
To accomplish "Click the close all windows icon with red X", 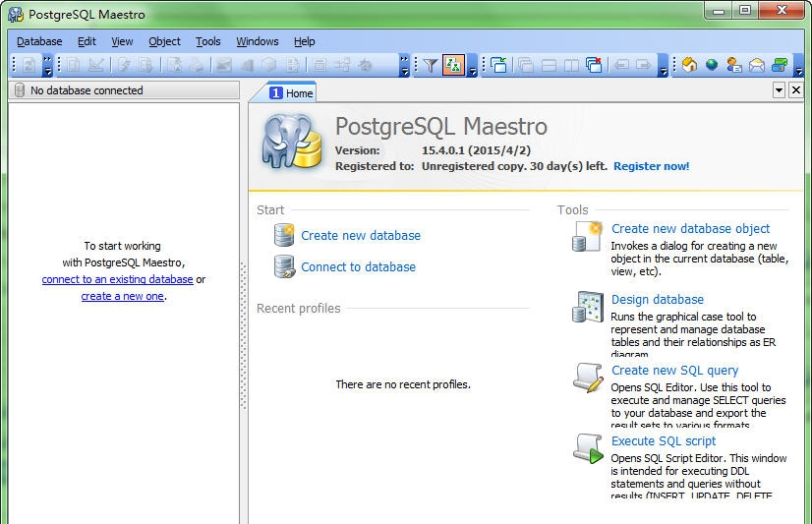I will (594, 65).
